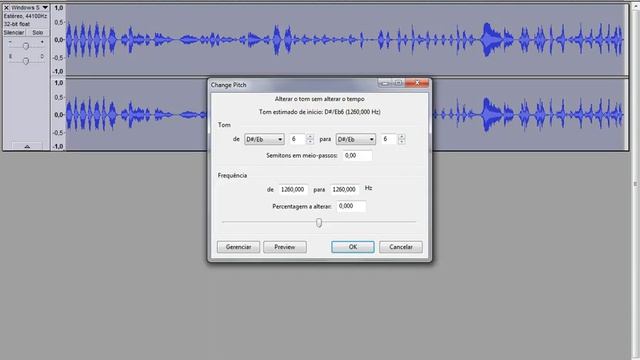This screenshot has width=640, height=360.
Task: Click the 'de' octave field showing 6
Action: click(298, 139)
